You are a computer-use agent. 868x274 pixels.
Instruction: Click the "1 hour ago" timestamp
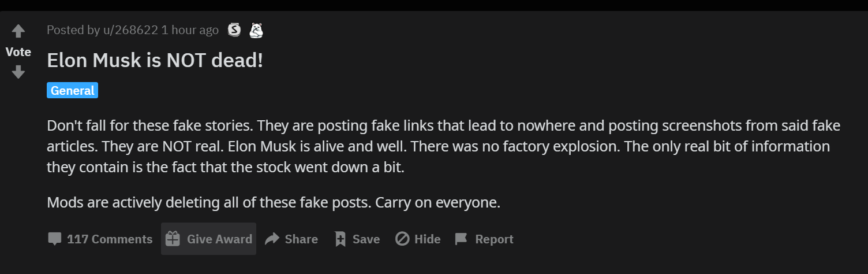(190, 30)
